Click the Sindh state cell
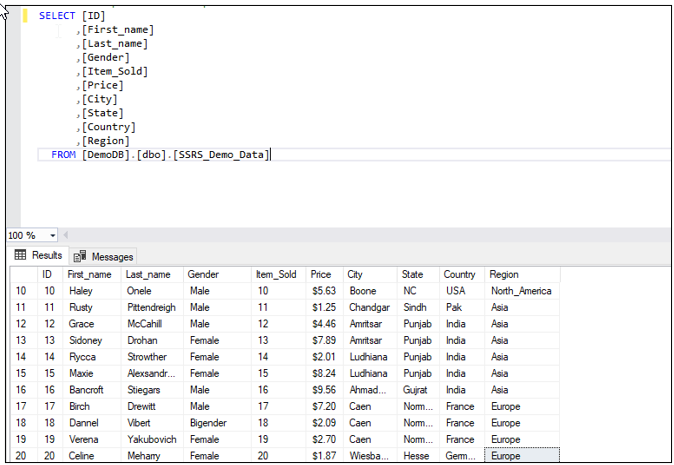 [418, 308]
